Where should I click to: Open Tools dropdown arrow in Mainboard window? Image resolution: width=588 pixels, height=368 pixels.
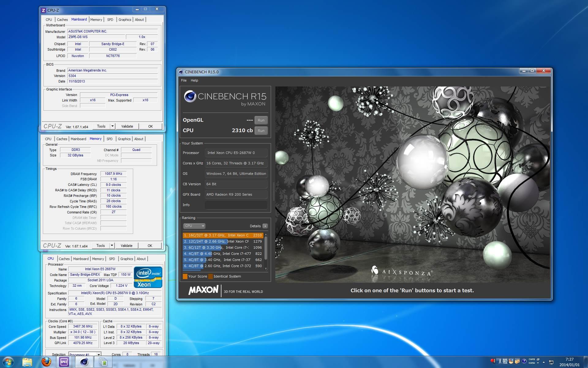click(112, 126)
